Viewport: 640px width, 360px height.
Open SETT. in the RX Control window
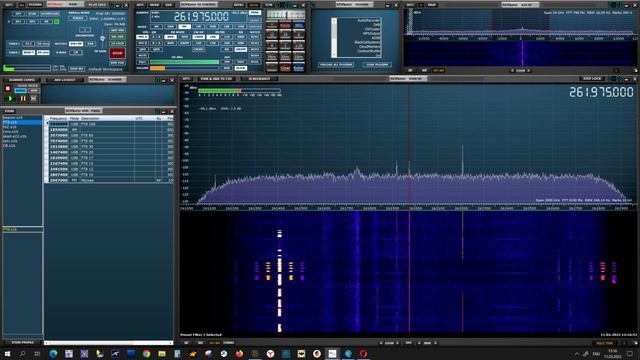140,4
